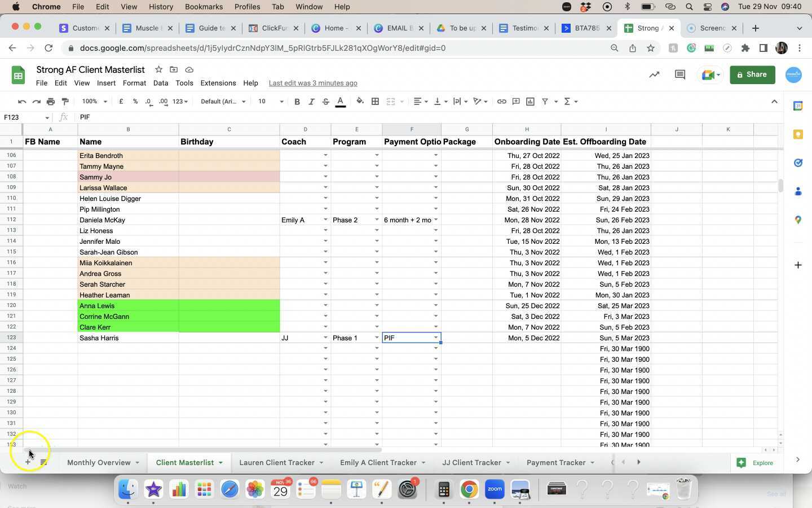Insert a link
This screenshot has width=812, height=508.
click(501, 102)
